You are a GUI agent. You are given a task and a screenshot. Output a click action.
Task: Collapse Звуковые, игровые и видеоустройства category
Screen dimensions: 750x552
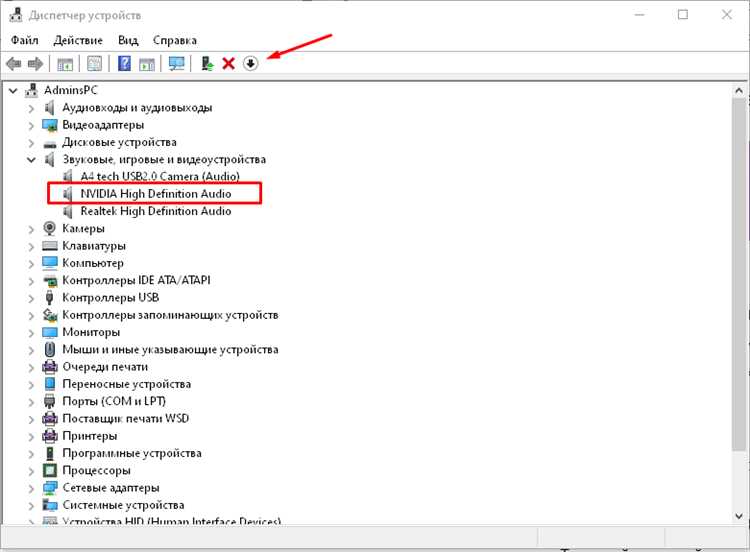click(32, 159)
